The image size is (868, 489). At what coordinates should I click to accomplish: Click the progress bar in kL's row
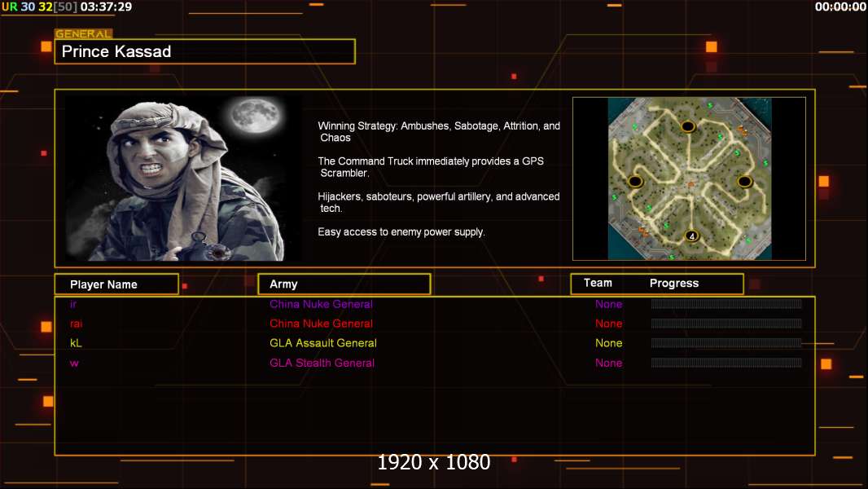coord(726,343)
